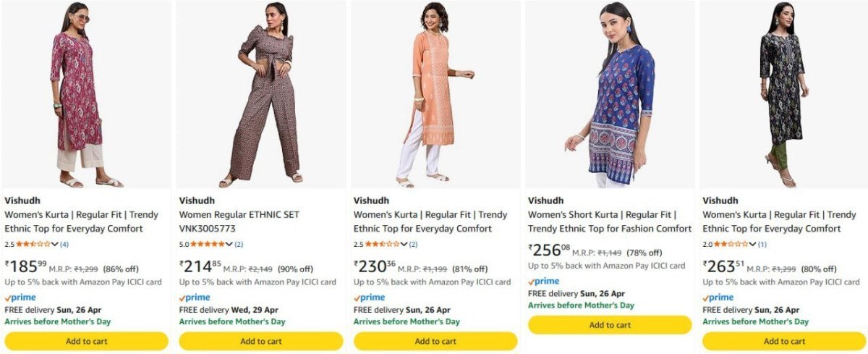Add the ₹185.99 kurta to cart

point(86,341)
